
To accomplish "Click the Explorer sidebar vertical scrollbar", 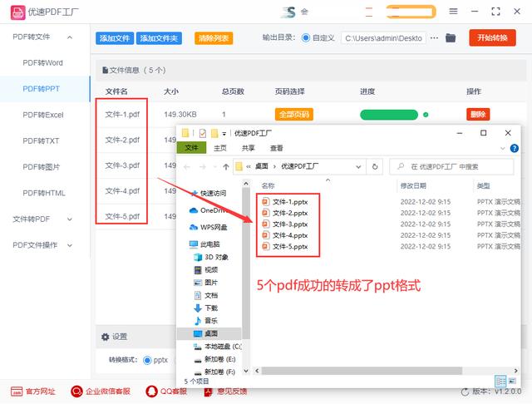I will pyautogui.click(x=246, y=263).
